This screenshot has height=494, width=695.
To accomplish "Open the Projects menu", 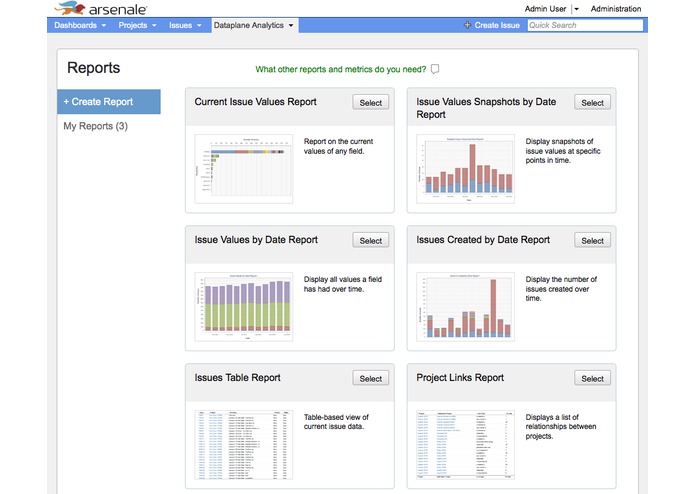I will pos(137,25).
